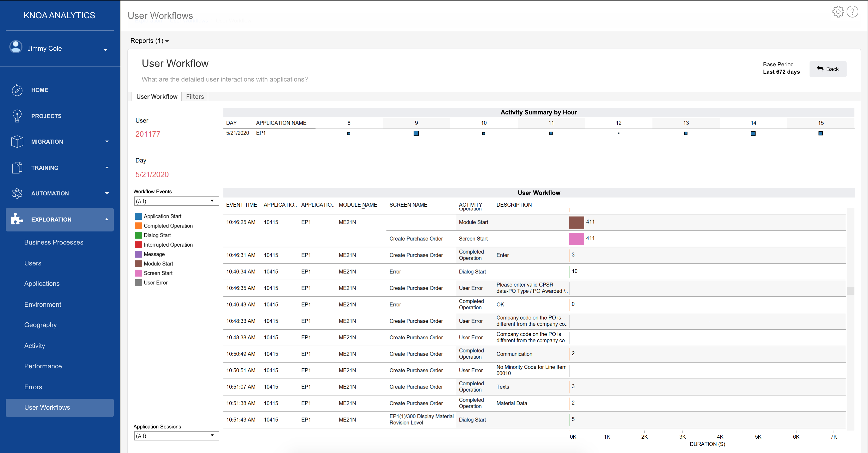Click the Training documents icon
This screenshot has width=868, height=453.
point(17,168)
